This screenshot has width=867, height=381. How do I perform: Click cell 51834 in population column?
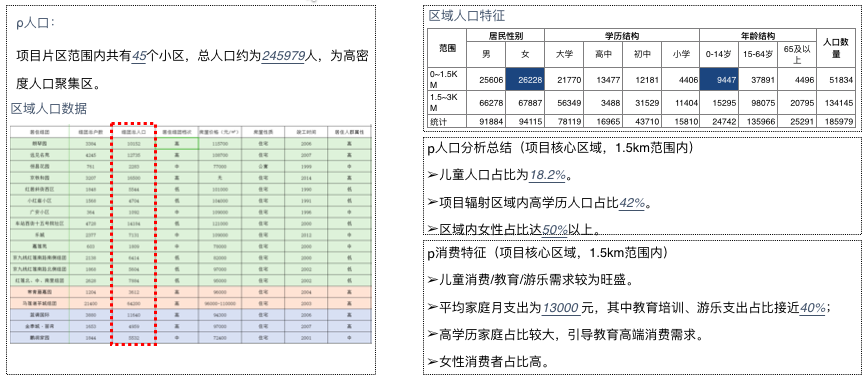835,80
